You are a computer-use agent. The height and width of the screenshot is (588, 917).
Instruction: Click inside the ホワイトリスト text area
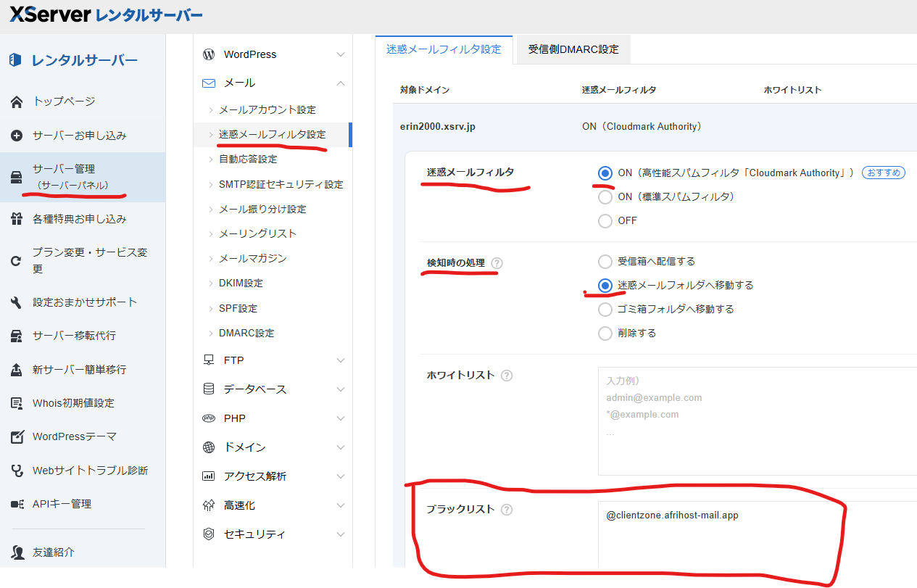click(758, 421)
